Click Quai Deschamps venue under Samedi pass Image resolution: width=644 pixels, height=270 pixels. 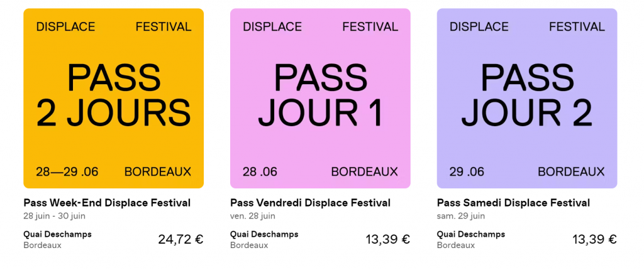tap(471, 235)
